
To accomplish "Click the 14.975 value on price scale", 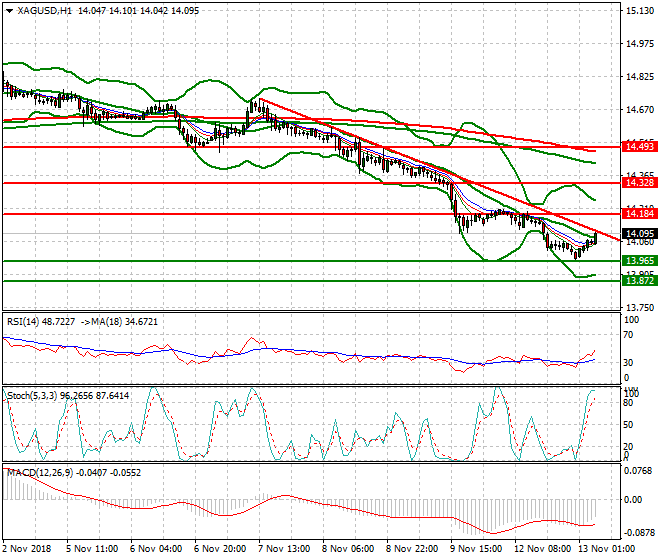I will [640, 44].
